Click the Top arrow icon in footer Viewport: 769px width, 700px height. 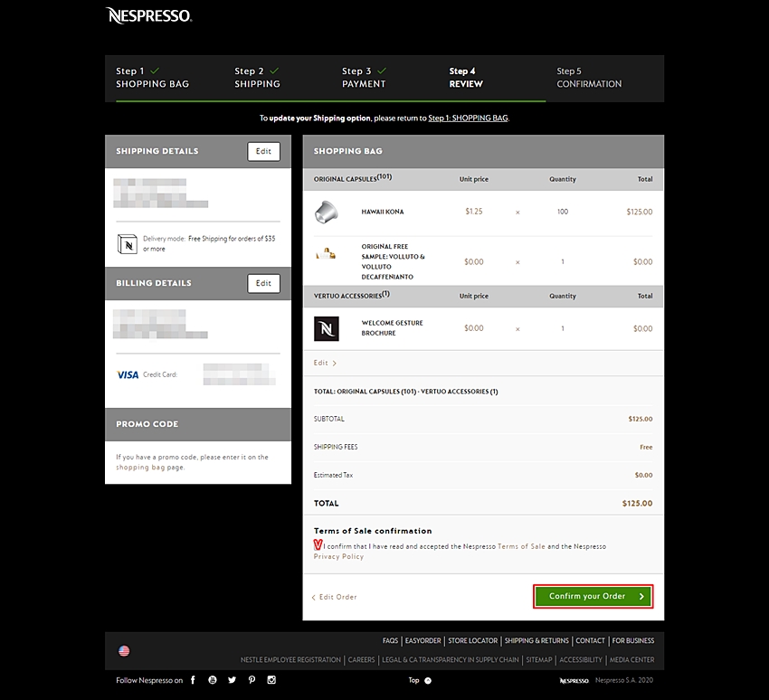click(428, 680)
